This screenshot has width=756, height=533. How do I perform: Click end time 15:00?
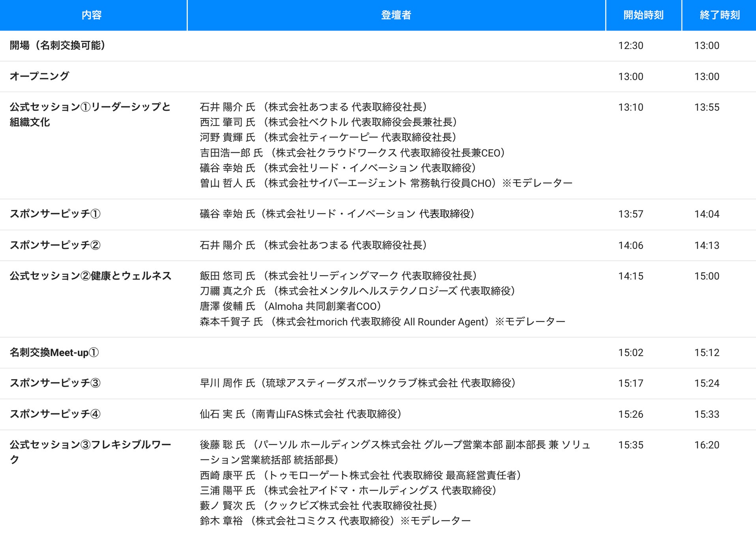point(707,276)
